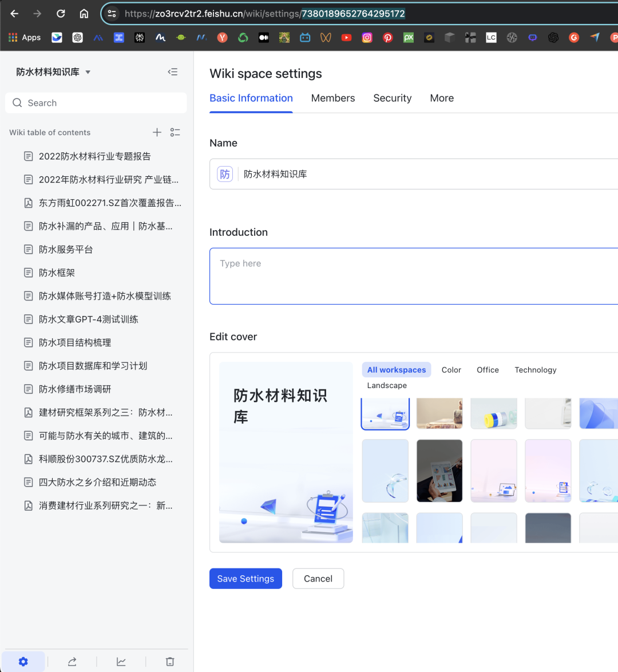Click the 防 wiki space name icon
This screenshot has width=618, height=672.
(225, 173)
